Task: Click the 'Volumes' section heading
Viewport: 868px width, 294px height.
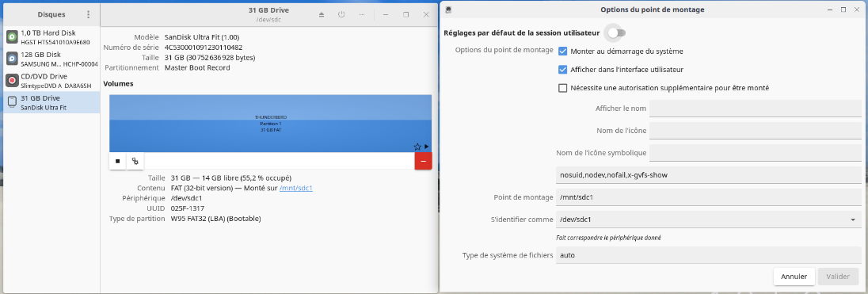Action: (x=119, y=84)
